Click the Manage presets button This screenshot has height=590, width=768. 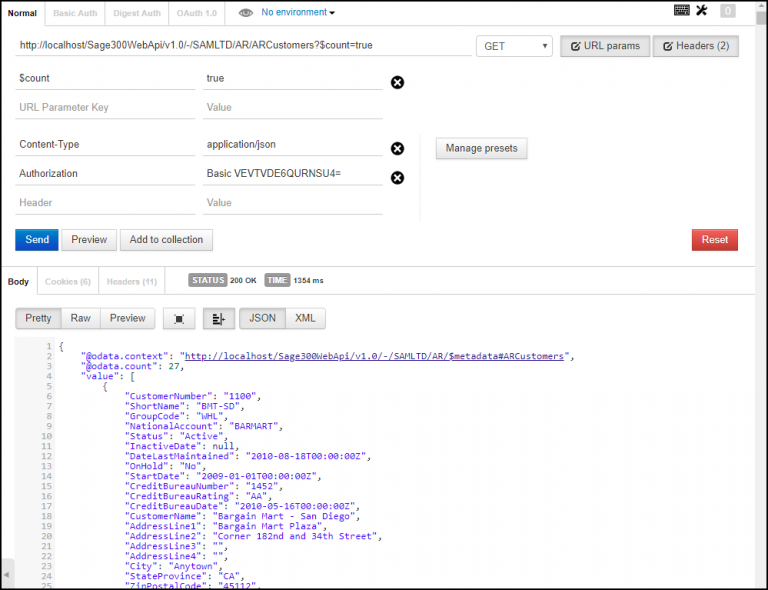[481, 148]
